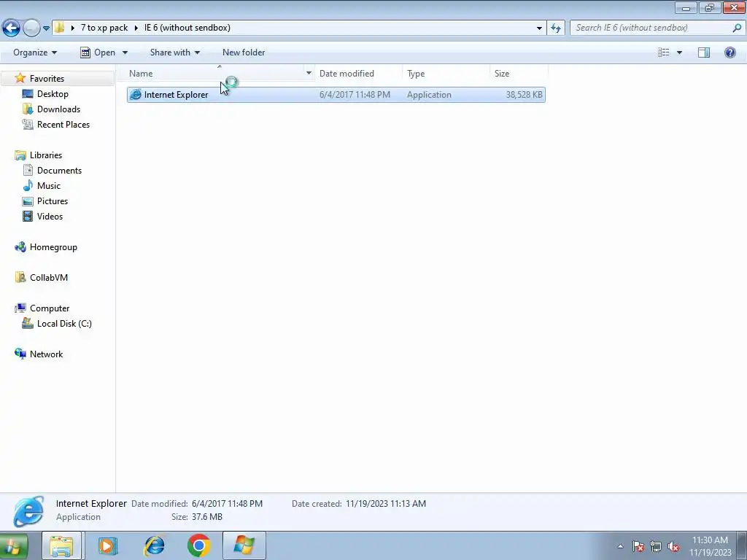Select Network in navigation pane
Screen dimensions: 747x560
[46, 354]
